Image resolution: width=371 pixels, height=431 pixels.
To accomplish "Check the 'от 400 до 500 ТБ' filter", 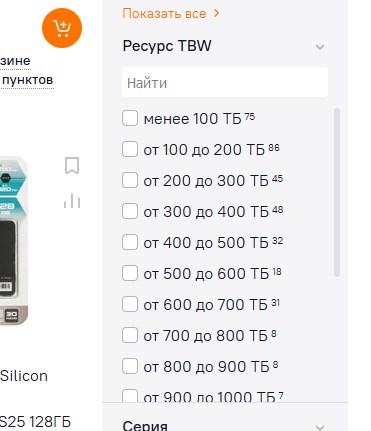I will click(x=130, y=242).
